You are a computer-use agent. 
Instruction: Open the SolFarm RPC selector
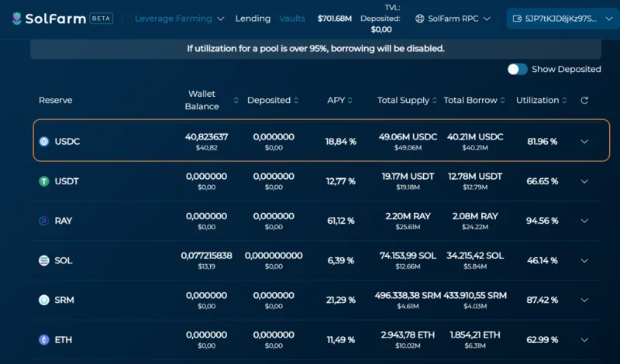[453, 19]
